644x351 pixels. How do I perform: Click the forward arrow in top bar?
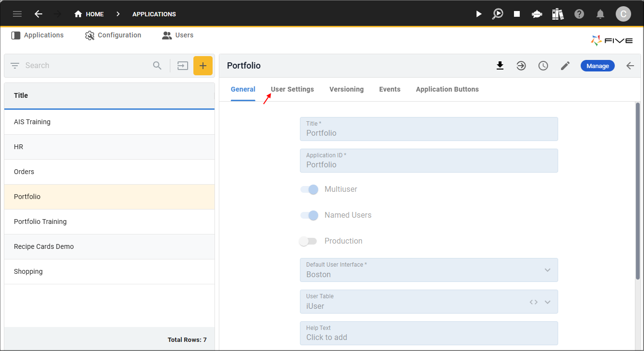click(58, 14)
